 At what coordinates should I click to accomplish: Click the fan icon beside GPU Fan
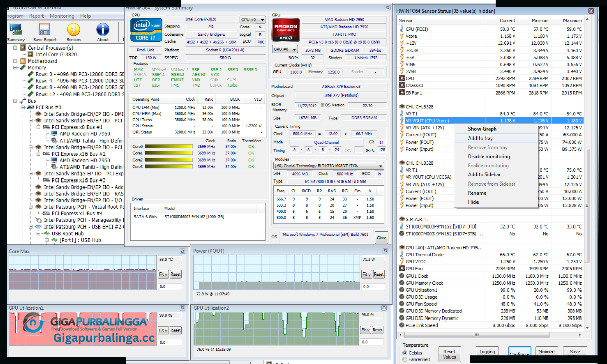tap(402, 269)
